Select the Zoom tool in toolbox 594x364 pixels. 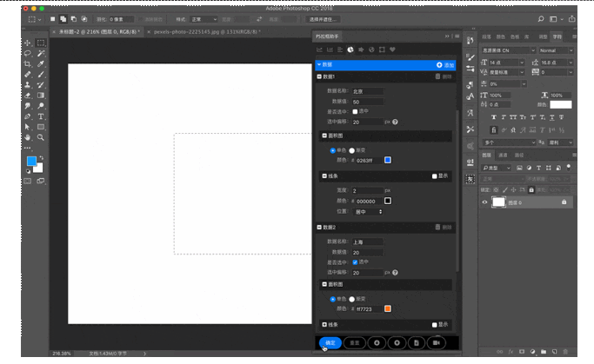point(41,137)
